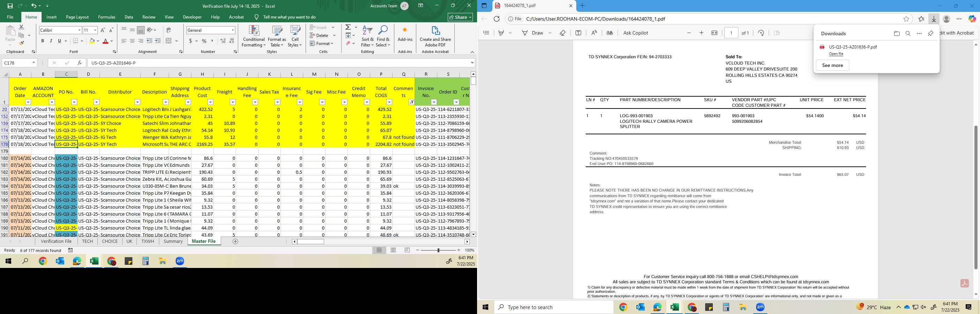Expand the Name Box dropdown

click(34, 63)
